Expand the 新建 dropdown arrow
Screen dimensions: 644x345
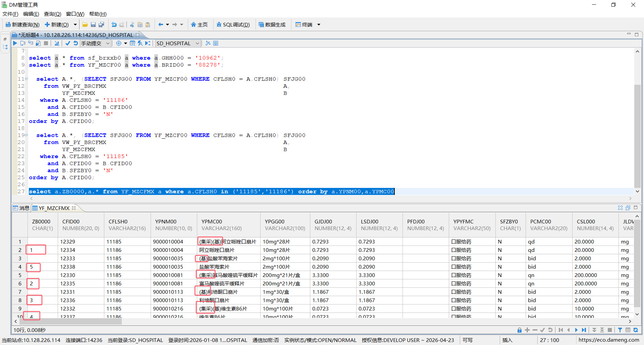(x=75, y=24)
